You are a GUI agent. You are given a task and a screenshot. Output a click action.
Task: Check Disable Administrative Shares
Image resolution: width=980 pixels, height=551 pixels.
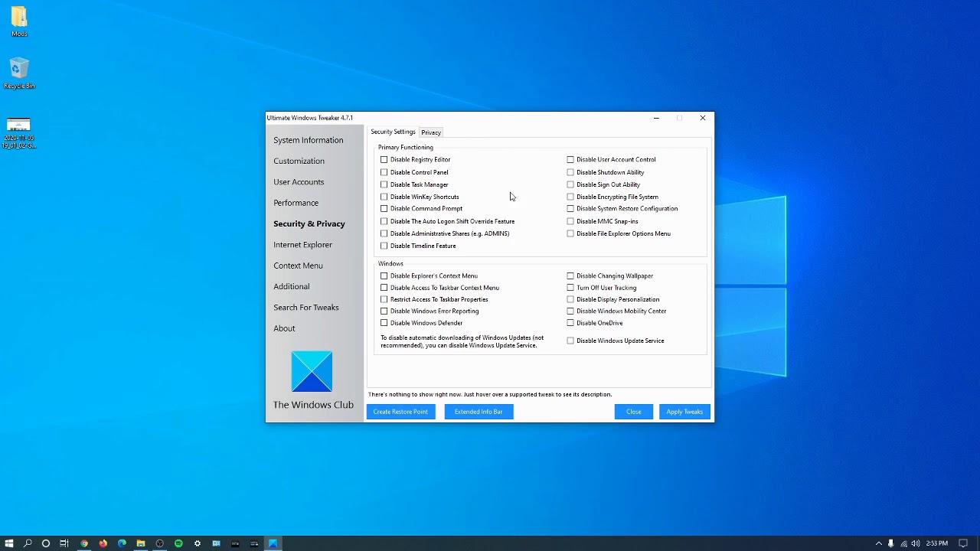pyautogui.click(x=384, y=233)
